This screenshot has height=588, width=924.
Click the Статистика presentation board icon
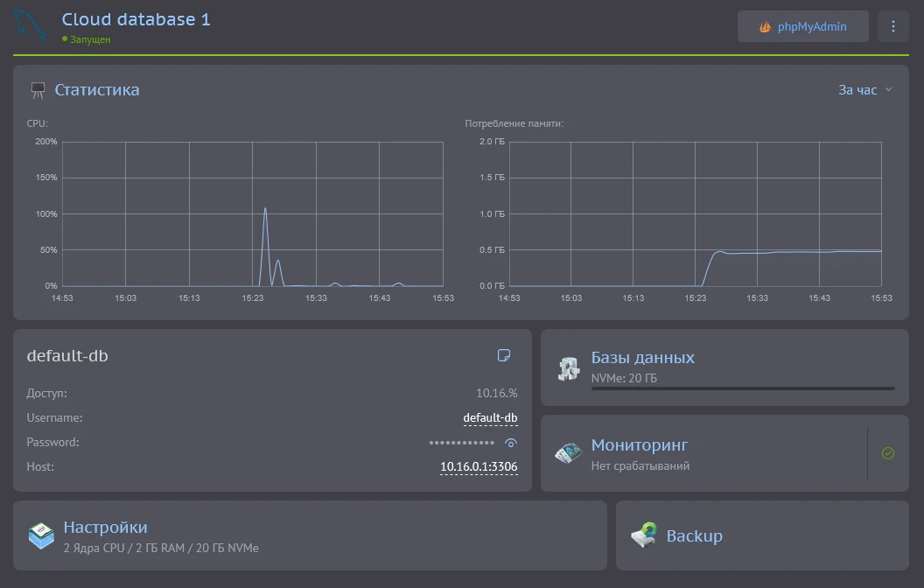tap(38, 90)
